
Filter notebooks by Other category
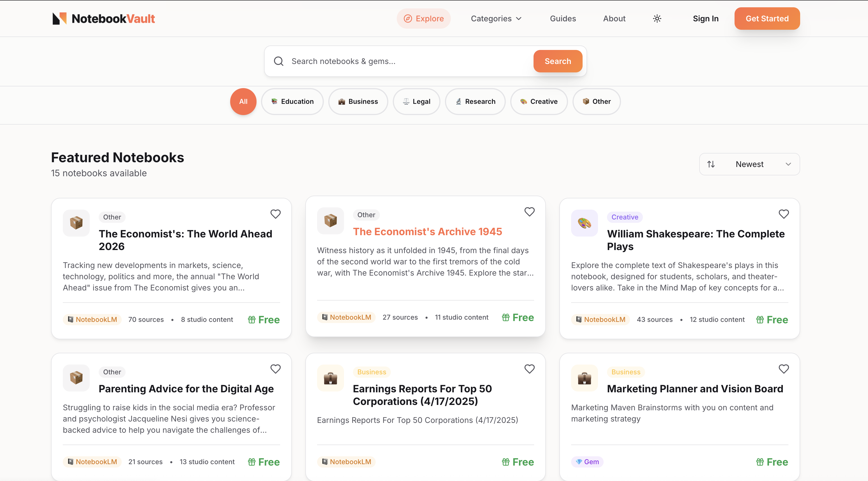pyautogui.click(x=596, y=102)
